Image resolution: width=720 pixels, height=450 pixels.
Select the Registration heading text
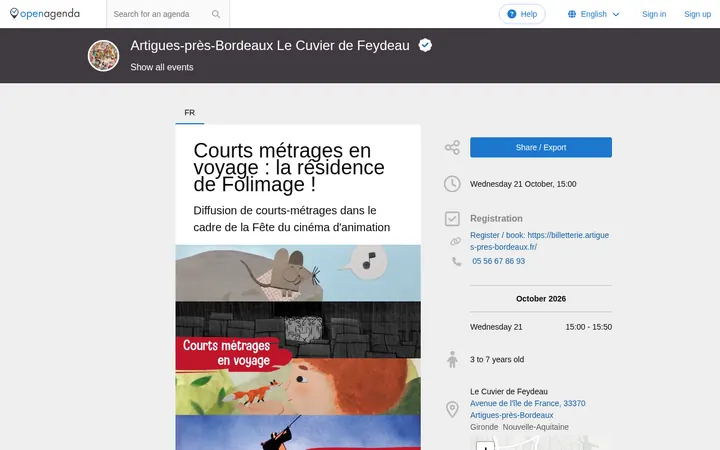pos(496,219)
